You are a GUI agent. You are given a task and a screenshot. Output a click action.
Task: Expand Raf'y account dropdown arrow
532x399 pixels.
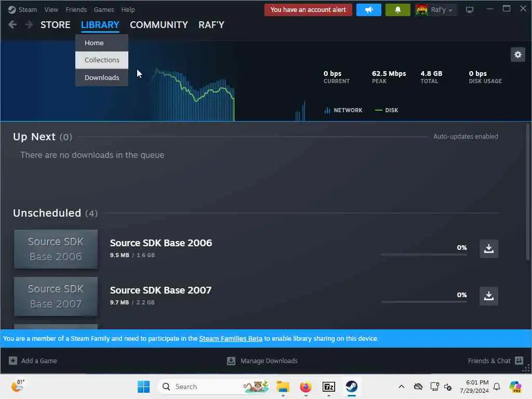(450, 10)
